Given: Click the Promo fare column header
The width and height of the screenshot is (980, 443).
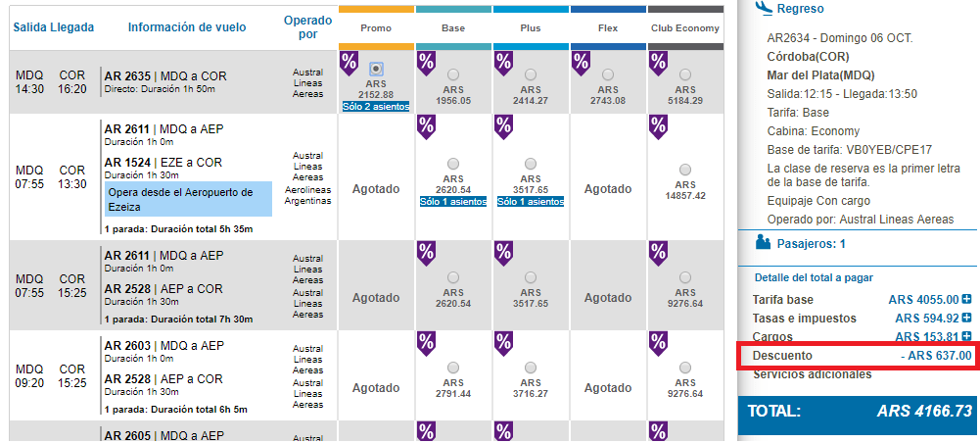Looking at the screenshot, I should [376, 28].
